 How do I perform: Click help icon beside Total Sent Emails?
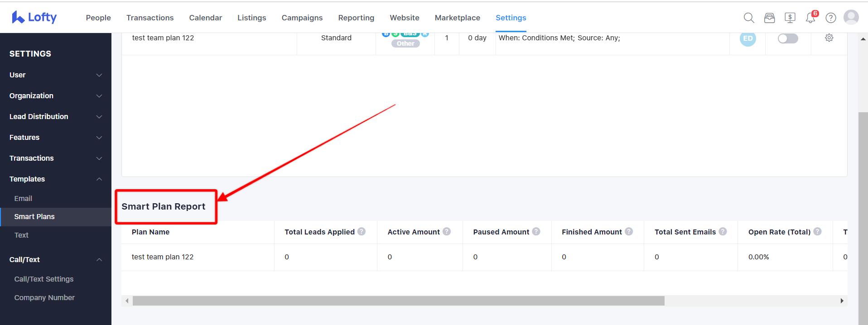pos(723,231)
